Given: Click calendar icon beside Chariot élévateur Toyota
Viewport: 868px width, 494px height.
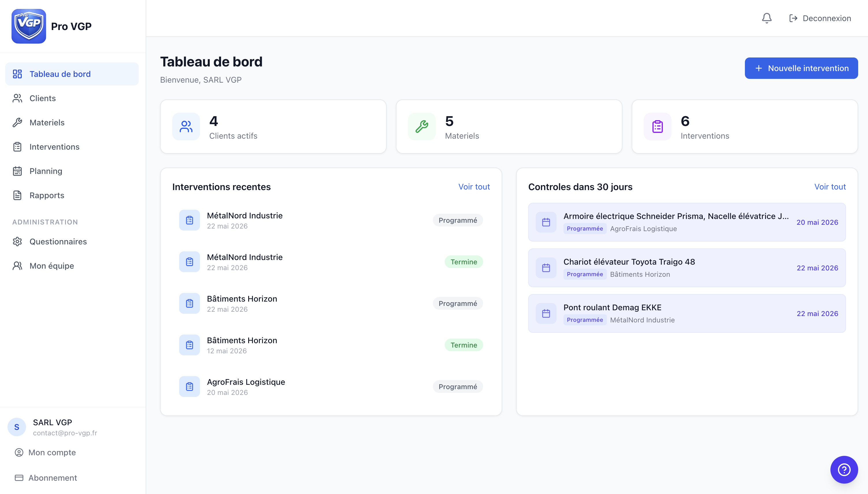Looking at the screenshot, I should pyautogui.click(x=546, y=268).
